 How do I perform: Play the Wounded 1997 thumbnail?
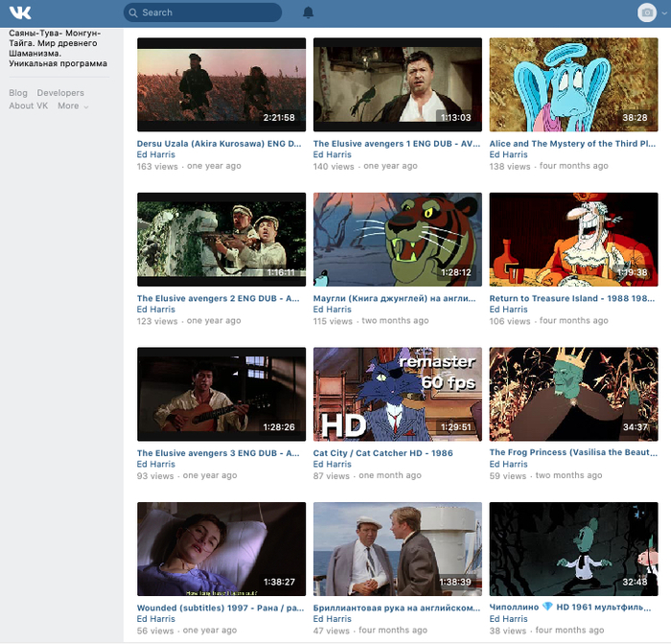221,549
